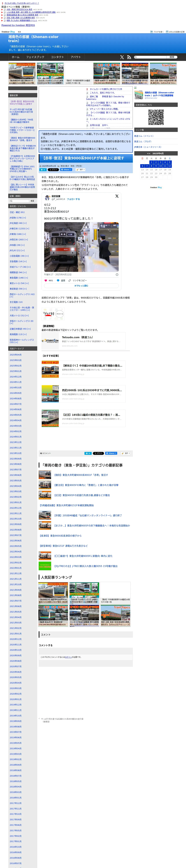Open the JR東日本（ニュースリリース） sidebar link
The width and height of the screenshot is (186, 868).
click(x=148, y=147)
